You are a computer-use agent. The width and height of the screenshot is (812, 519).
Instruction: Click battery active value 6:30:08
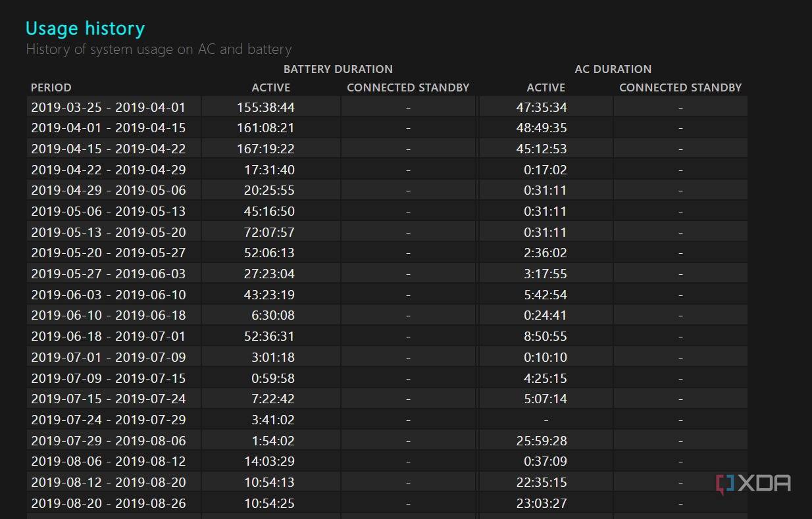pos(273,315)
